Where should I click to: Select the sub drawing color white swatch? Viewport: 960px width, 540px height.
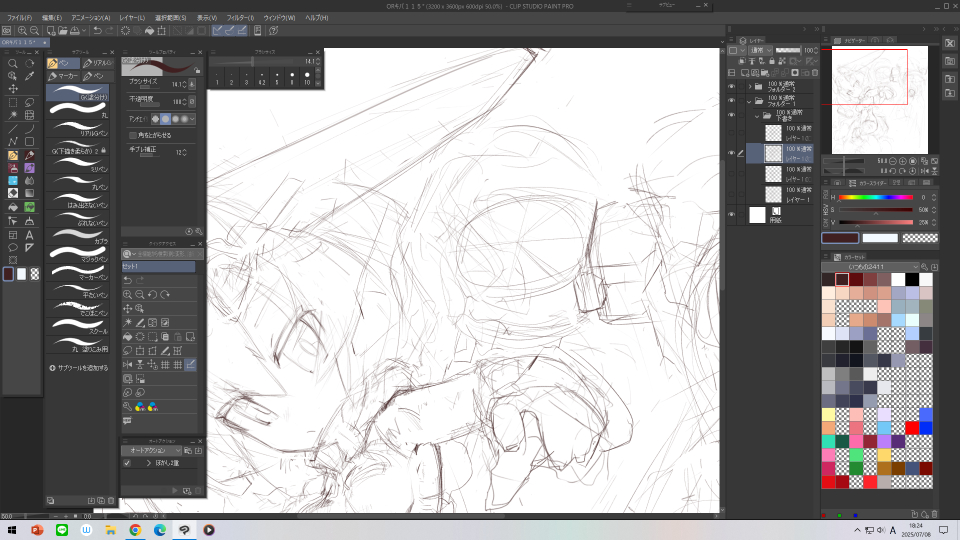click(x=880, y=238)
